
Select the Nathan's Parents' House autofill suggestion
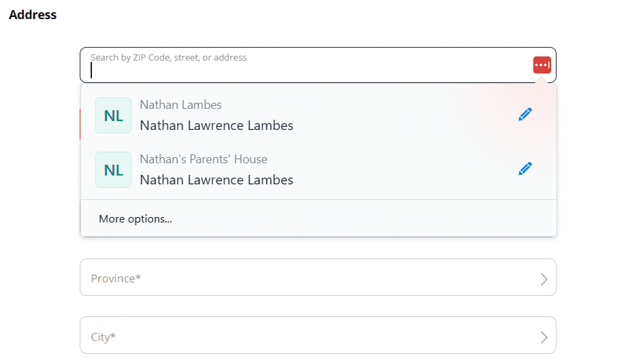(319, 169)
